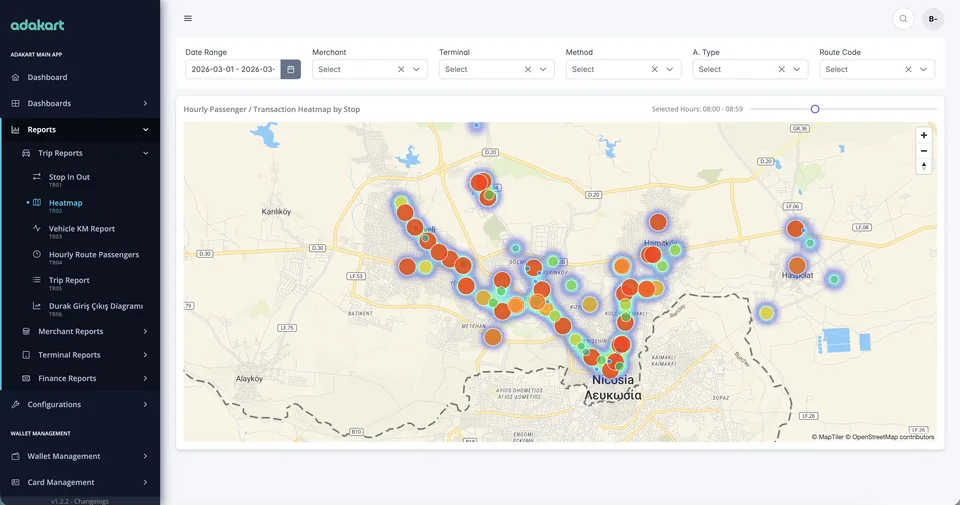Clear the Terminal selection

(528, 69)
